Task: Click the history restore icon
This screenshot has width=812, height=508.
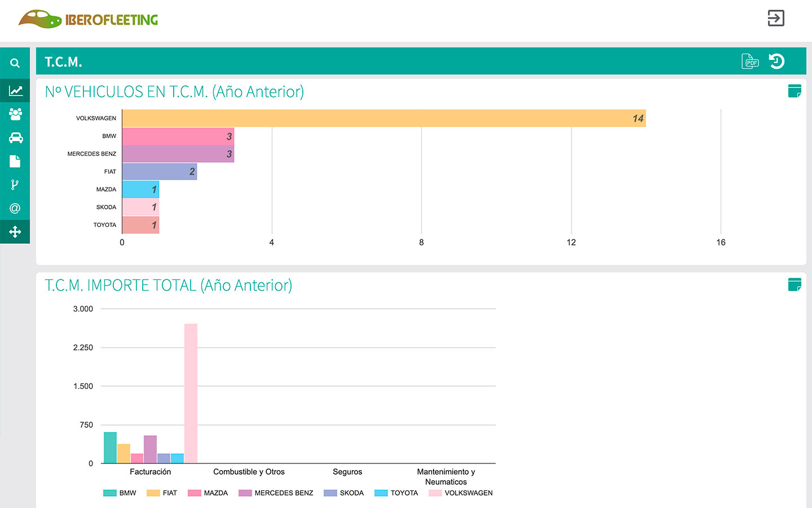Action: click(777, 61)
